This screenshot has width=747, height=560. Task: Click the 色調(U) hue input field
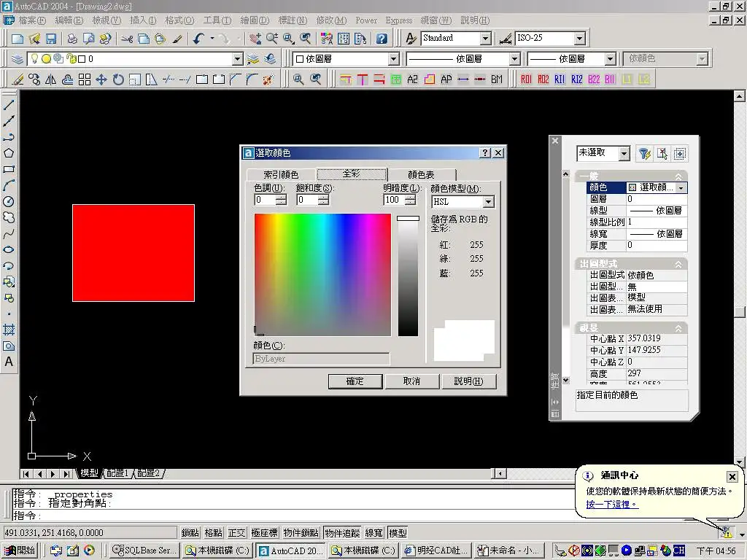(266, 200)
